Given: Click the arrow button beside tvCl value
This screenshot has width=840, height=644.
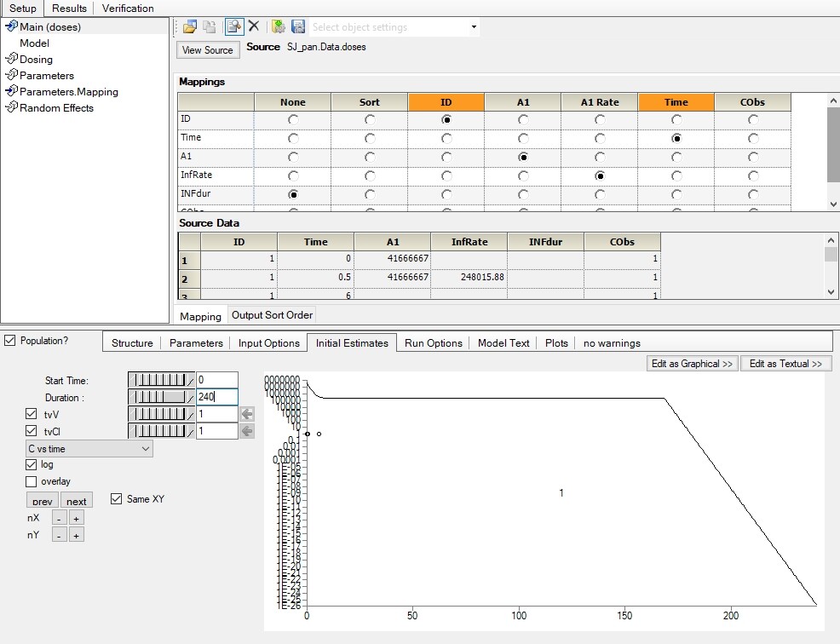Looking at the screenshot, I should pyautogui.click(x=246, y=431).
